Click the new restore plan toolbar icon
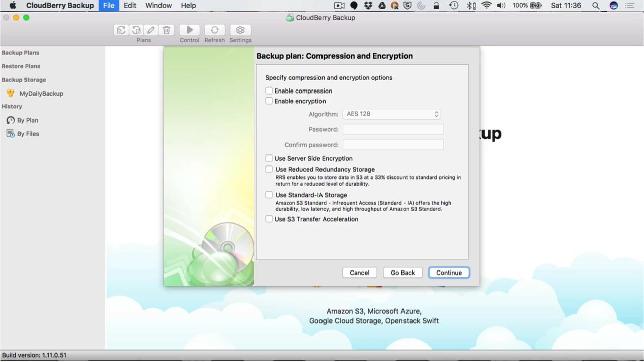The width and height of the screenshot is (644, 362). coord(136,30)
